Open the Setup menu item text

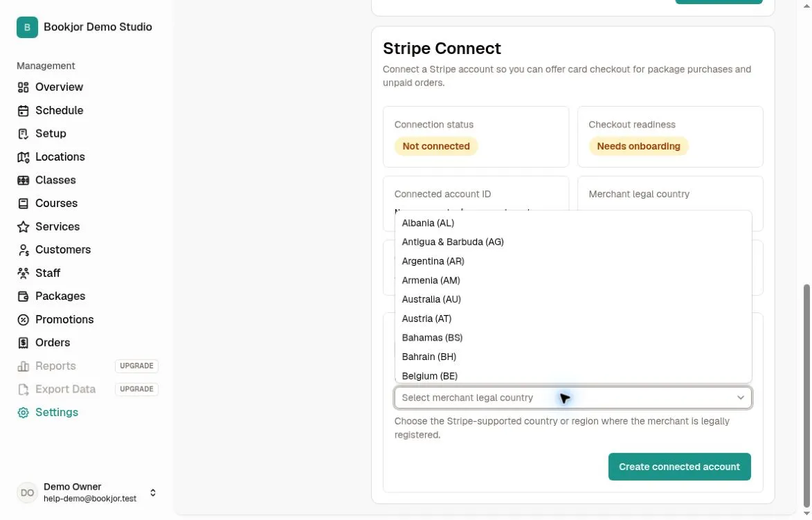51,134
